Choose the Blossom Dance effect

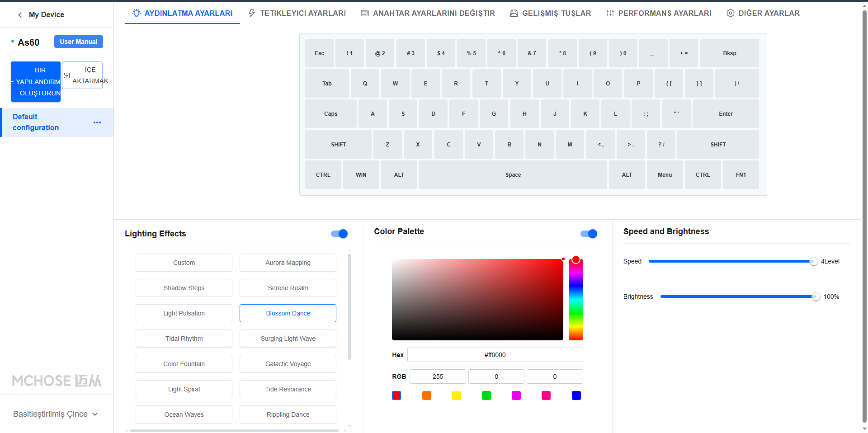(288, 313)
